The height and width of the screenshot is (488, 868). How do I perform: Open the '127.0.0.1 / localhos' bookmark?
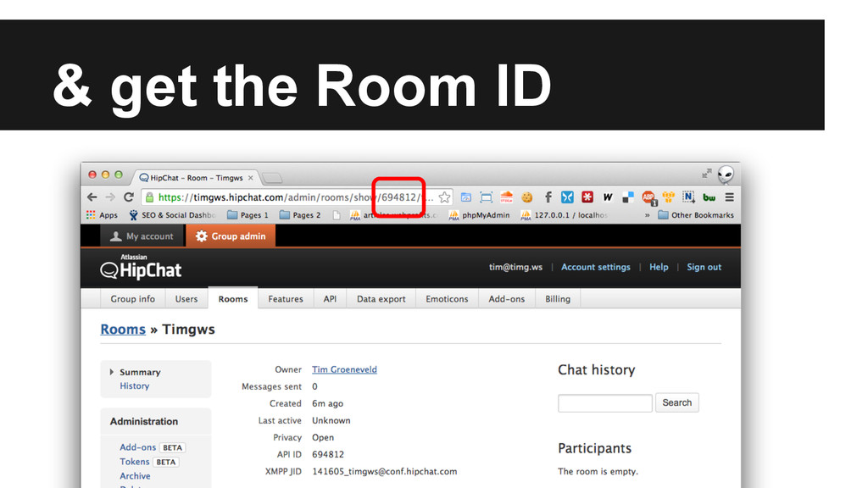[564, 215]
